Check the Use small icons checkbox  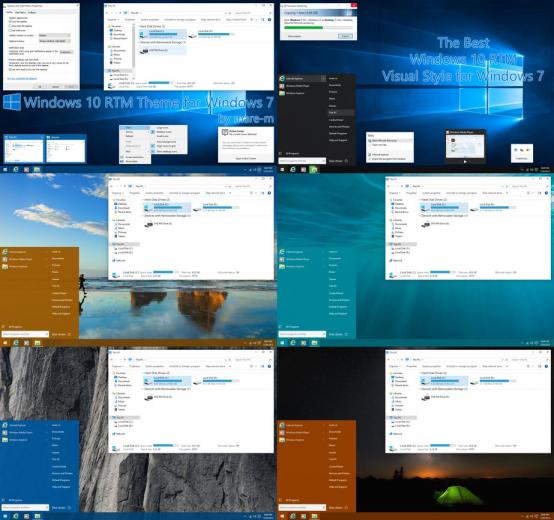point(10,30)
